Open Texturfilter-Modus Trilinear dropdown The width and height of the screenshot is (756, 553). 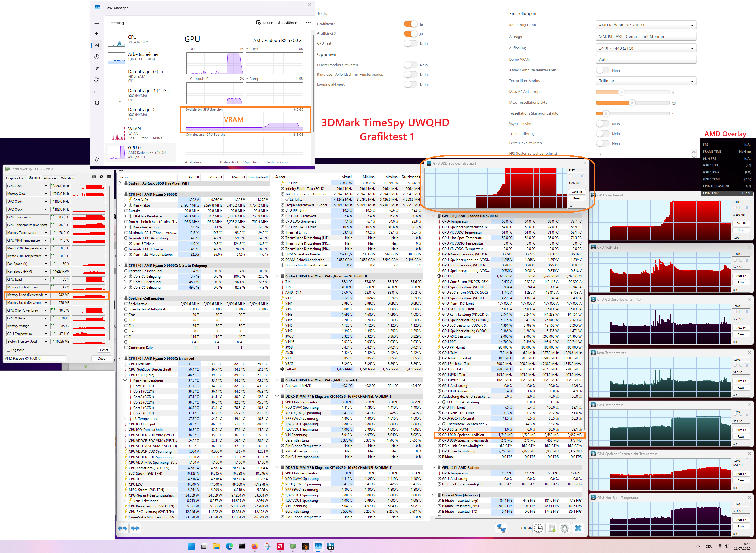coord(646,81)
